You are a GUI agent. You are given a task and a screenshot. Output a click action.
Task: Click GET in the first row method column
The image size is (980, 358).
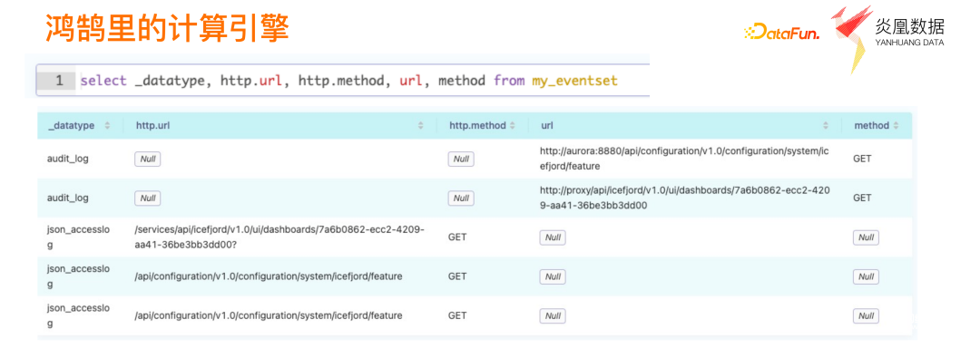(862, 159)
